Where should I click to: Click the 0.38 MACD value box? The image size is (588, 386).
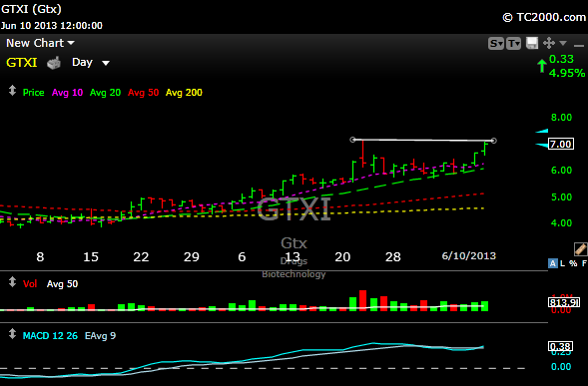pyautogui.click(x=561, y=347)
